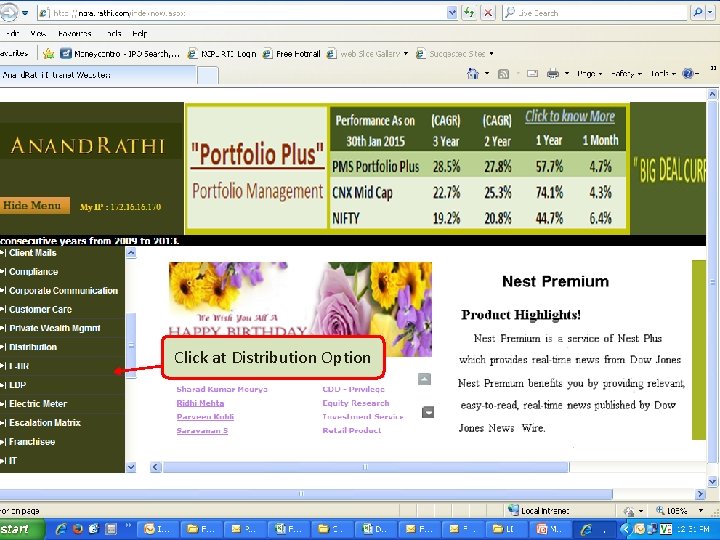Click the Parveen Kohli name link
The width and height of the screenshot is (720, 540).
[205, 416]
